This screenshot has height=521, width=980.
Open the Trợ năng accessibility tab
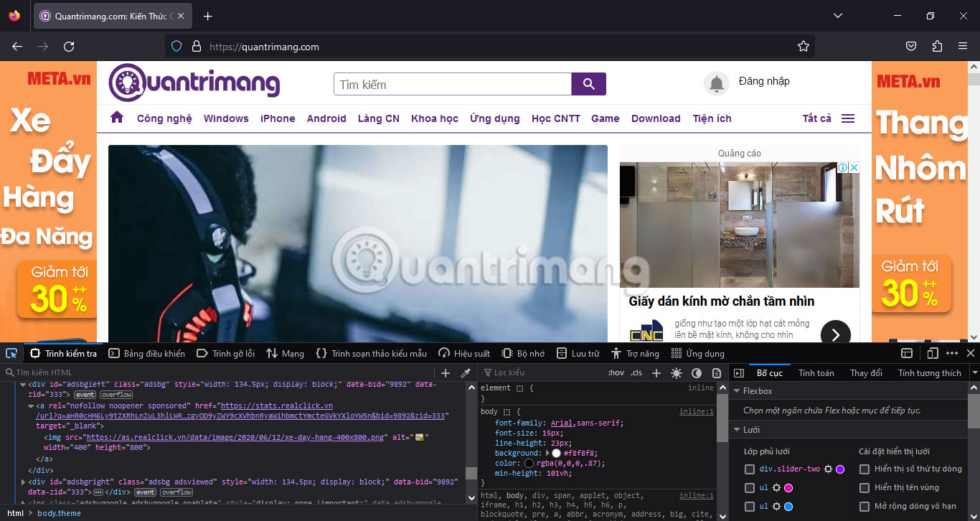click(x=635, y=353)
